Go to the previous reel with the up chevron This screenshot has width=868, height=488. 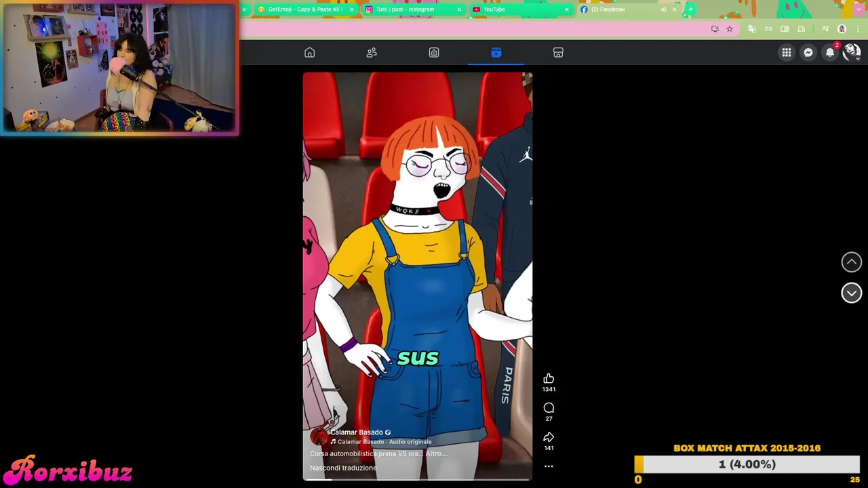tap(852, 262)
